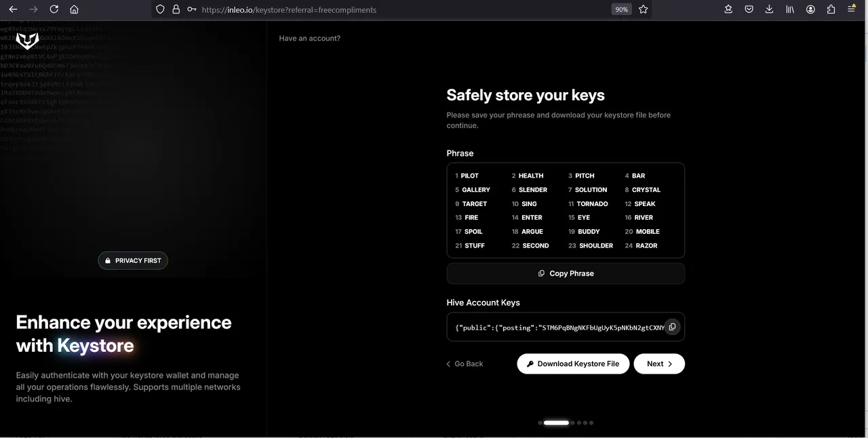Click the import bookmarks toolbar icon
The image size is (868, 438).
pos(728,9)
